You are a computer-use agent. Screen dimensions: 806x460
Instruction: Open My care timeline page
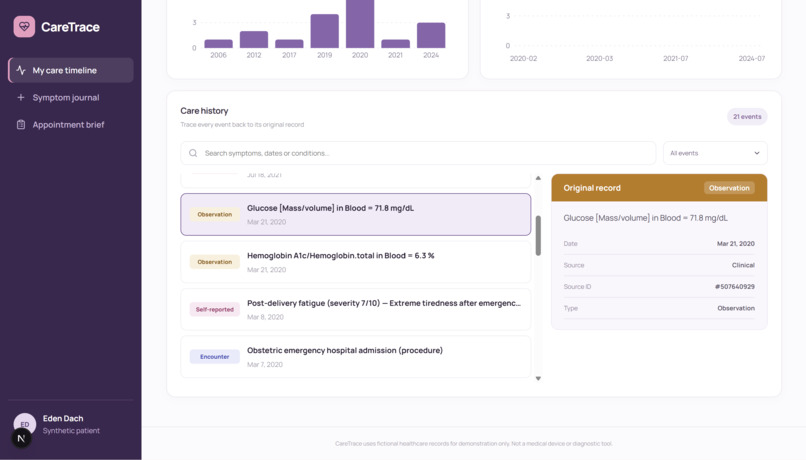pos(71,70)
